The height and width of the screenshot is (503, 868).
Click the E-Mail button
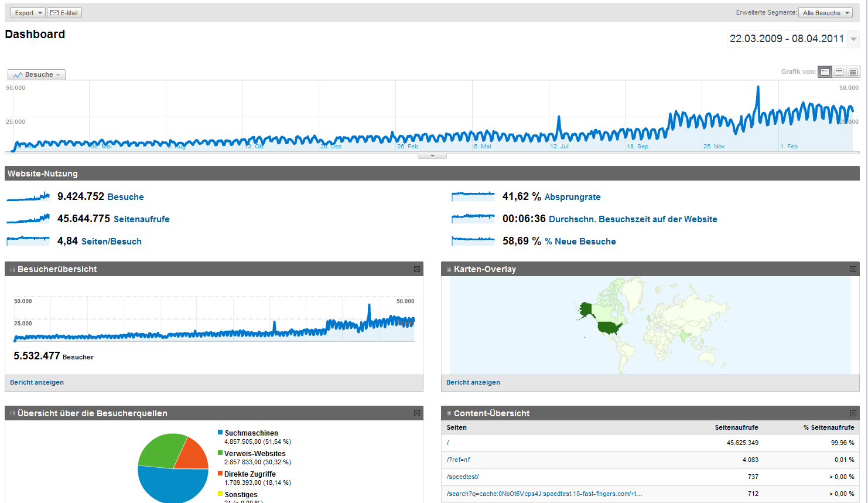tap(64, 13)
